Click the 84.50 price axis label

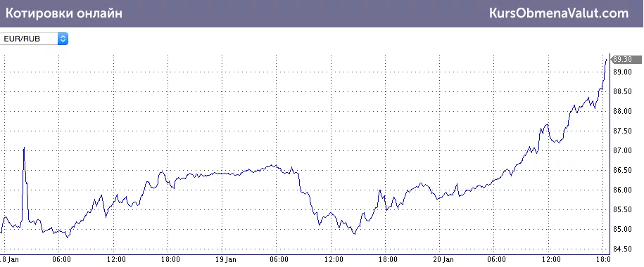tap(622, 249)
